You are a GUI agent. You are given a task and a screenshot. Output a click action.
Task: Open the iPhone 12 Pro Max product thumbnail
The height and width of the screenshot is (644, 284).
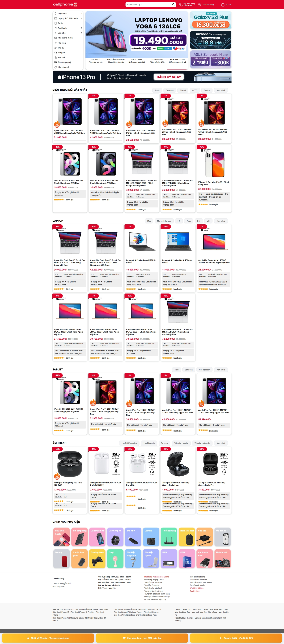coord(215,165)
